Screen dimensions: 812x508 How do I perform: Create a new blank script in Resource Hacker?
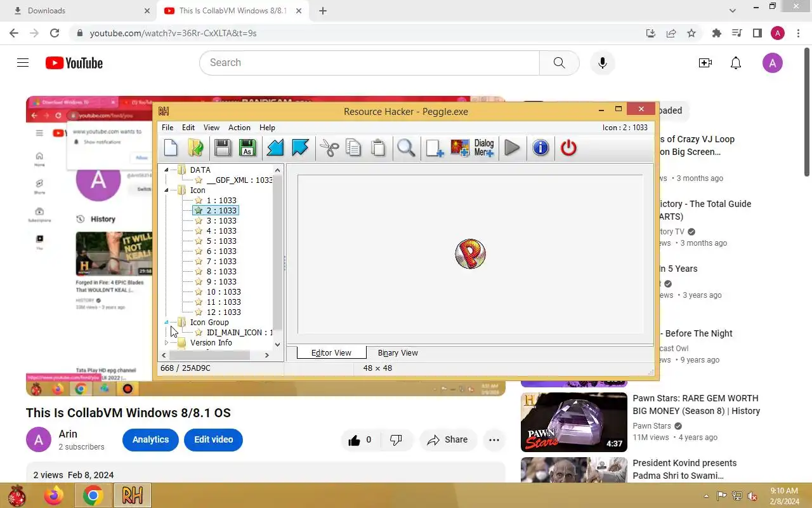tap(171, 148)
